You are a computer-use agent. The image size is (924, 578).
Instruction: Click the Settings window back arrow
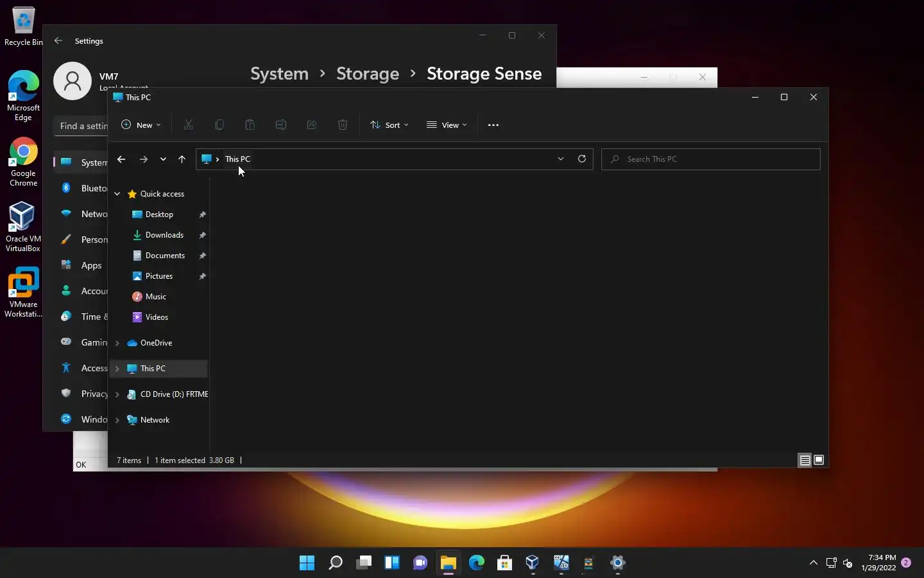point(58,40)
